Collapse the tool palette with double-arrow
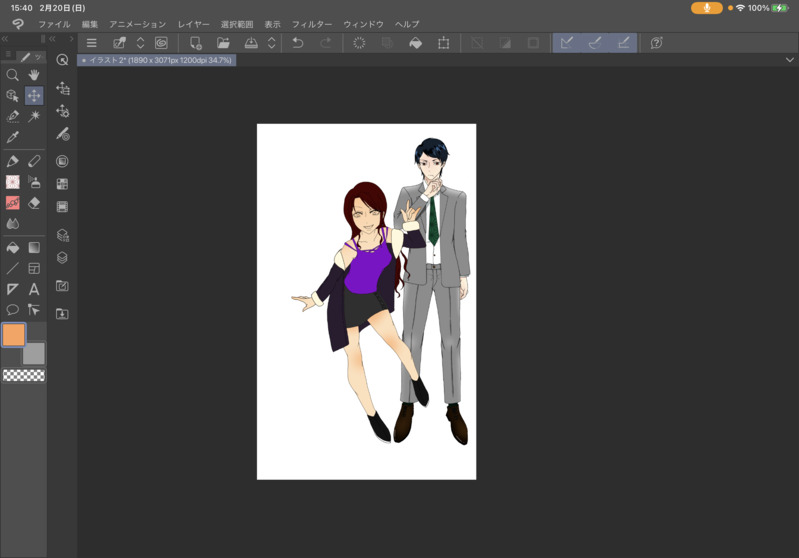799x558 pixels. pyautogui.click(x=5, y=40)
